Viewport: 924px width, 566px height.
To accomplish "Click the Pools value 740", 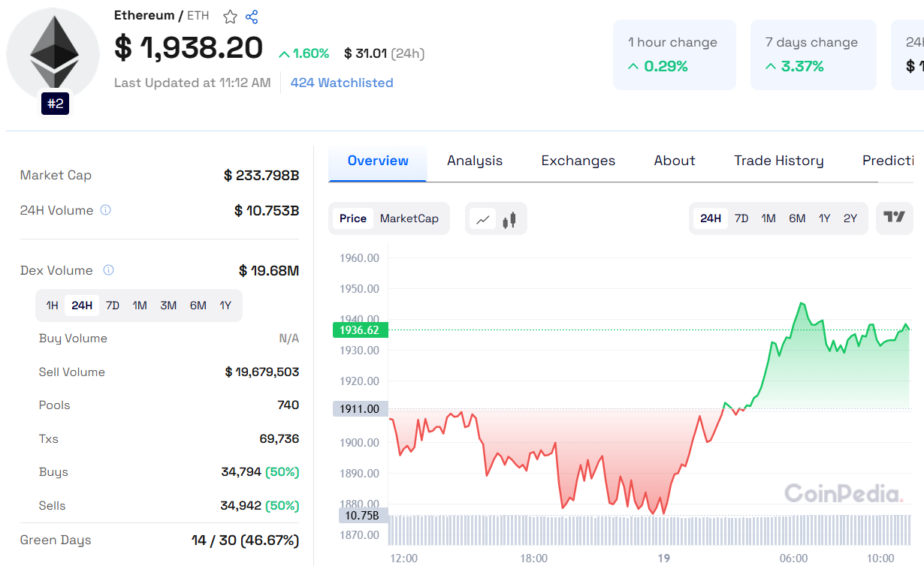I will [288, 405].
